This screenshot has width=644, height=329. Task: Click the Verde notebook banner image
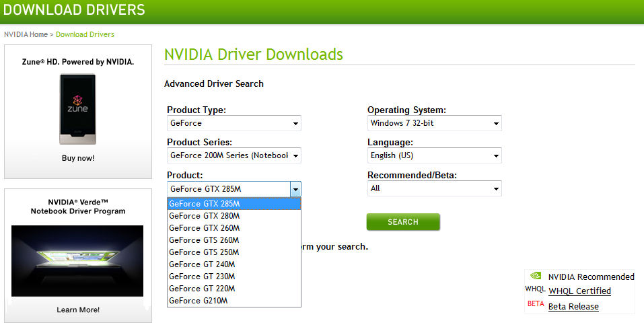coord(77,261)
